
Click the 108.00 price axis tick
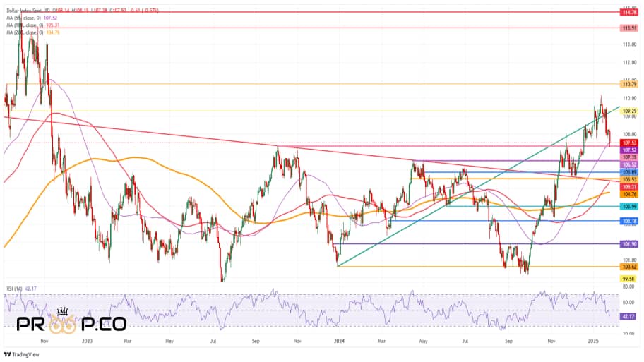[630, 134]
